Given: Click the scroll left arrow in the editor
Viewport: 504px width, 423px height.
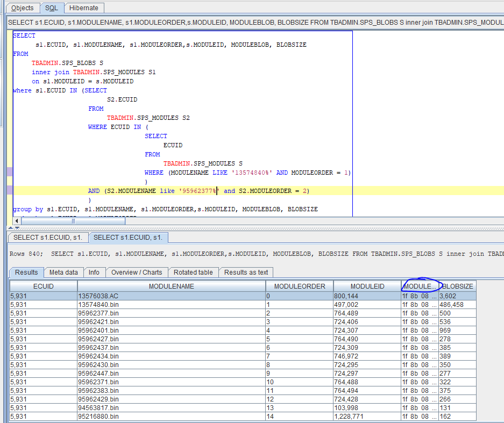Looking at the screenshot, I should 17,221.
